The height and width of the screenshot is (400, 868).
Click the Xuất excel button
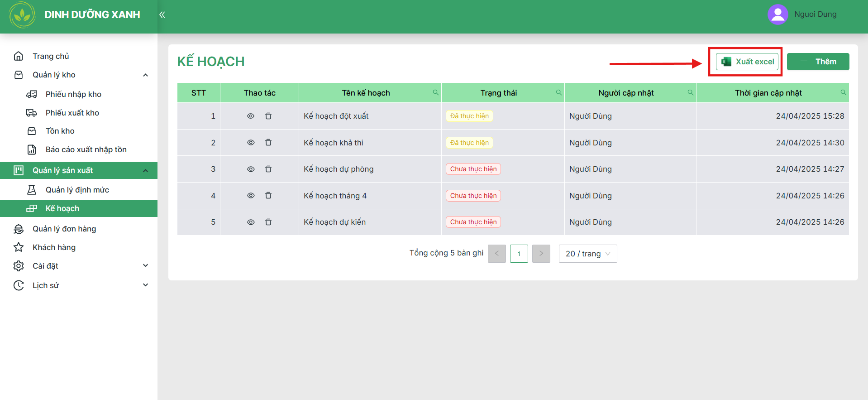[x=747, y=62]
